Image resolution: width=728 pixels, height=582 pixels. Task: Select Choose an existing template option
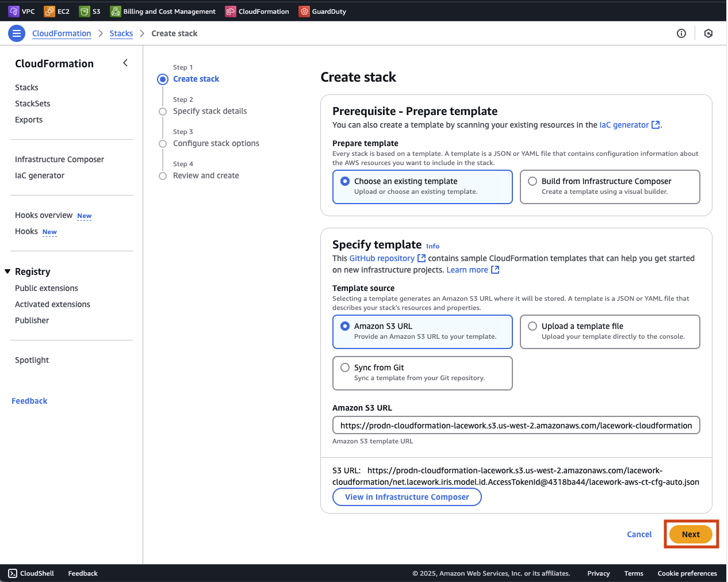(x=423, y=186)
